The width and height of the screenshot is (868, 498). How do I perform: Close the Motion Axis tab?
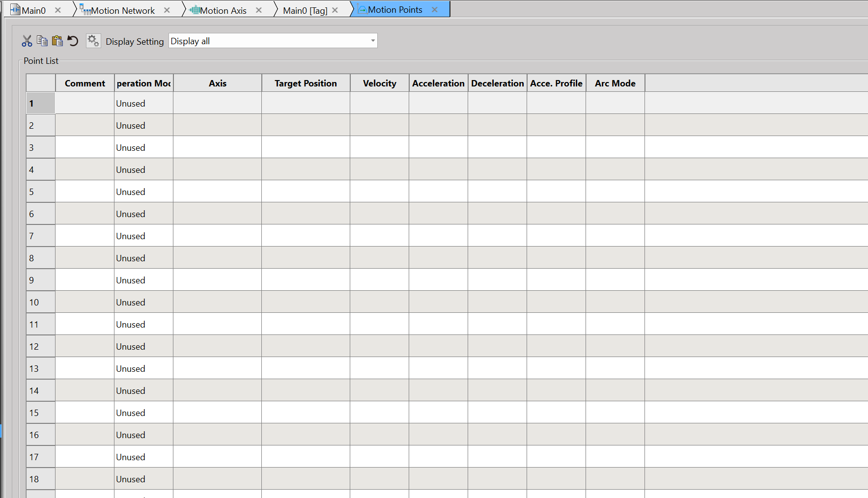pyautogui.click(x=259, y=10)
